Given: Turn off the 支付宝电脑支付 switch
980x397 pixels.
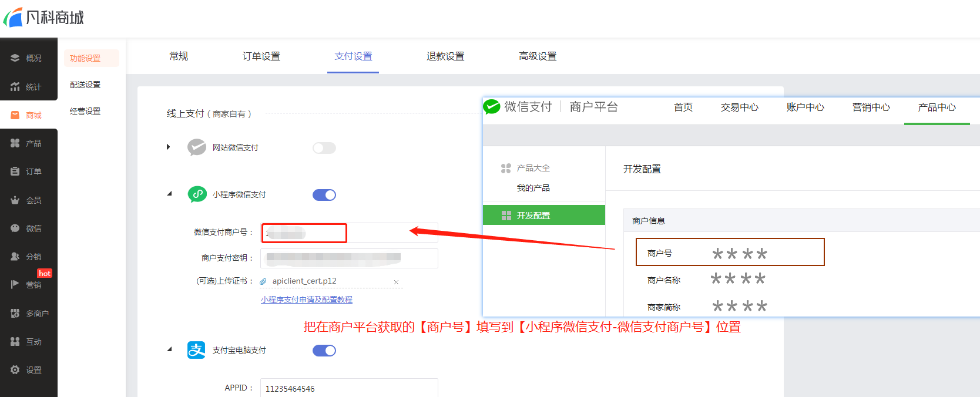Looking at the screenshot, I should (324, 351).
